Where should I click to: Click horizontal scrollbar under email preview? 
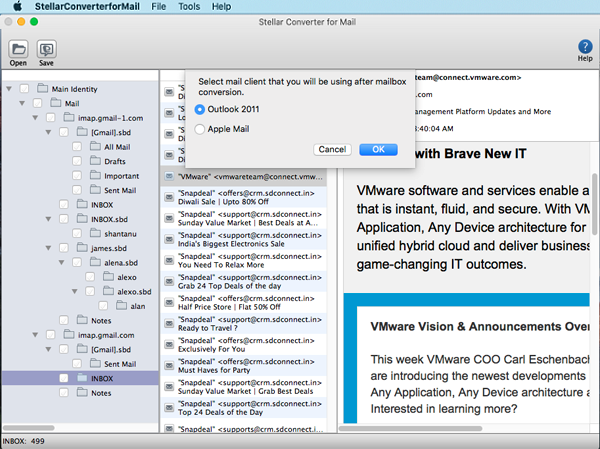(x=410, y=428)
